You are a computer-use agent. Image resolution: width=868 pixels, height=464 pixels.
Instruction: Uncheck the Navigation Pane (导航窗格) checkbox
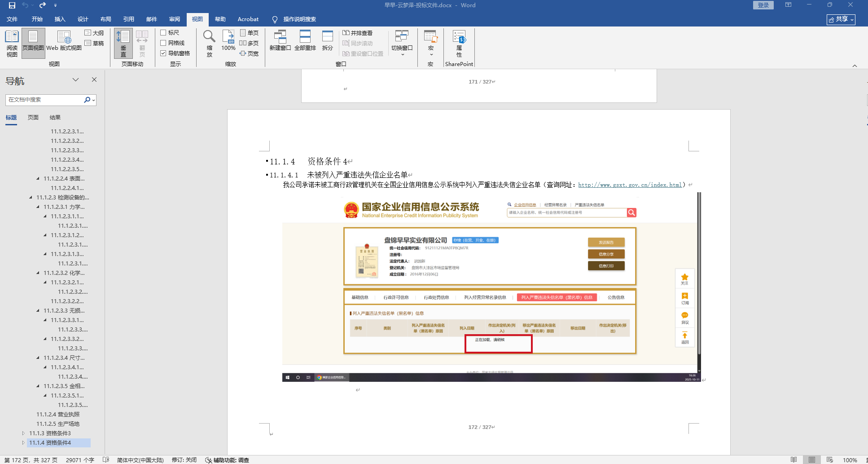pyautogui.click(x=163, y=53)
